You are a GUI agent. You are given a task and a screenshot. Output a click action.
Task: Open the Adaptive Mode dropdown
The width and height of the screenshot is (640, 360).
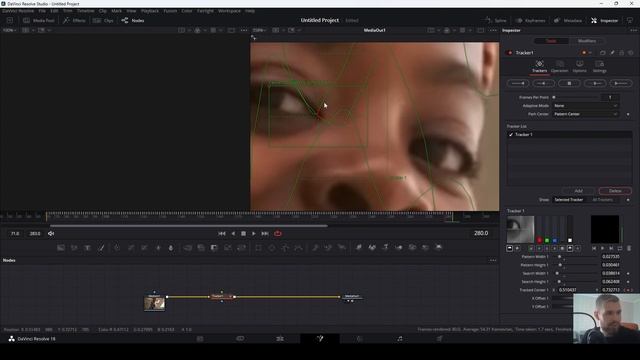[x=586, y=106]
